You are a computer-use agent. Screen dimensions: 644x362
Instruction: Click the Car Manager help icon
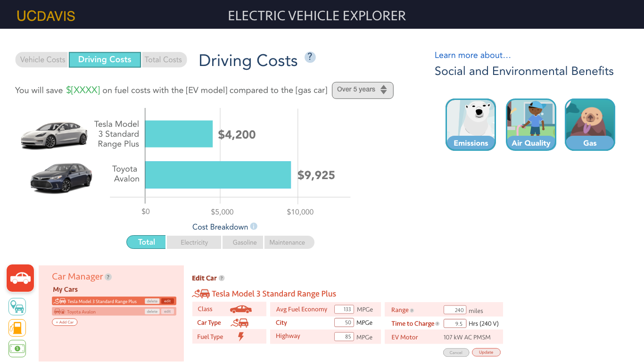click(108, 277)
